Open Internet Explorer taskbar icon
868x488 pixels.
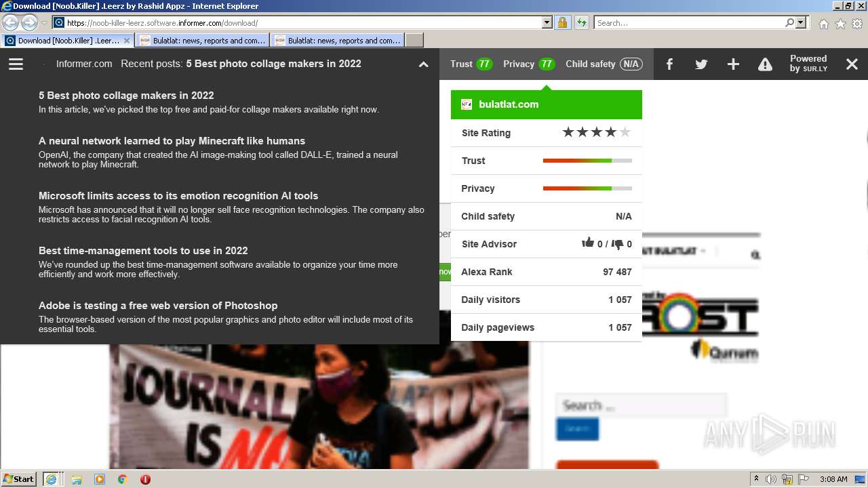[51, 479]
